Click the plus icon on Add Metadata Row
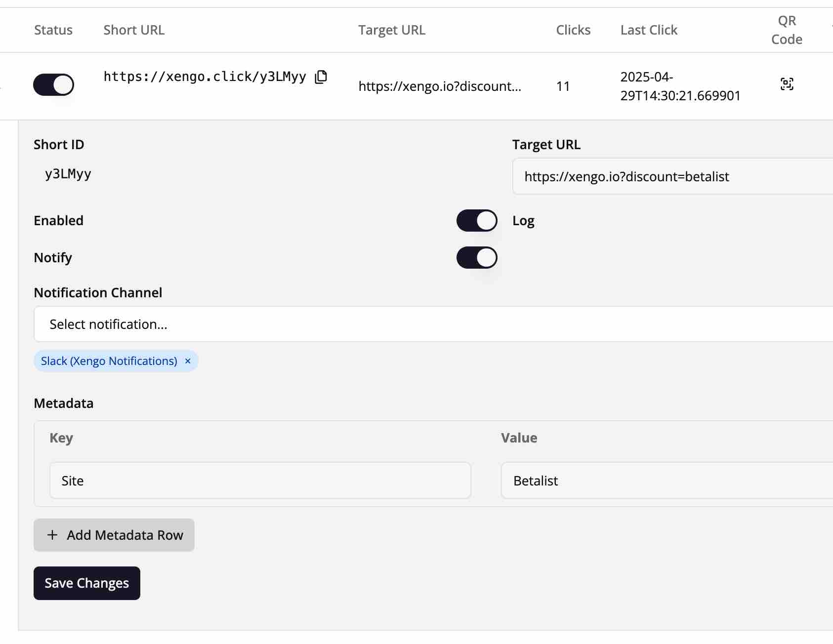Viewport: 833px width, 644px height. click(x=52, y=535)
